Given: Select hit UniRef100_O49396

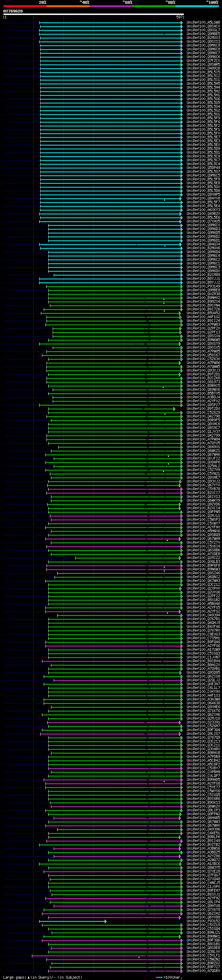Looking at the screenshot, I should pos(203,829).
